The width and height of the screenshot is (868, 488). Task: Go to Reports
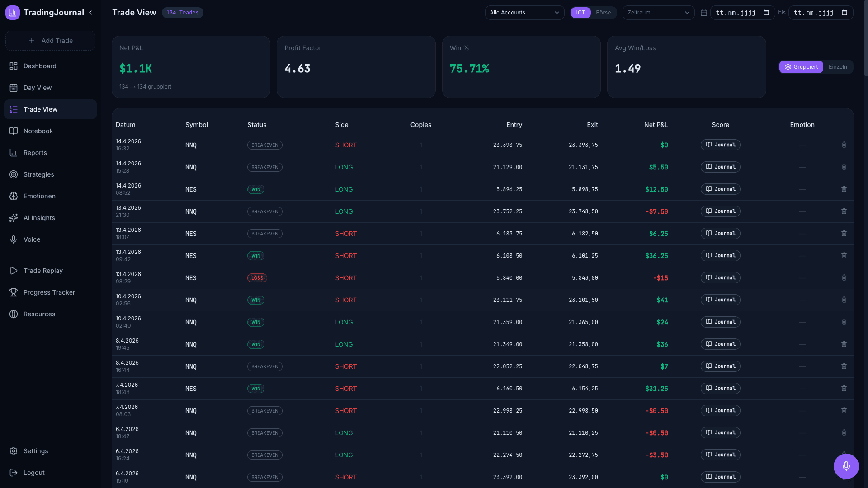50,153
